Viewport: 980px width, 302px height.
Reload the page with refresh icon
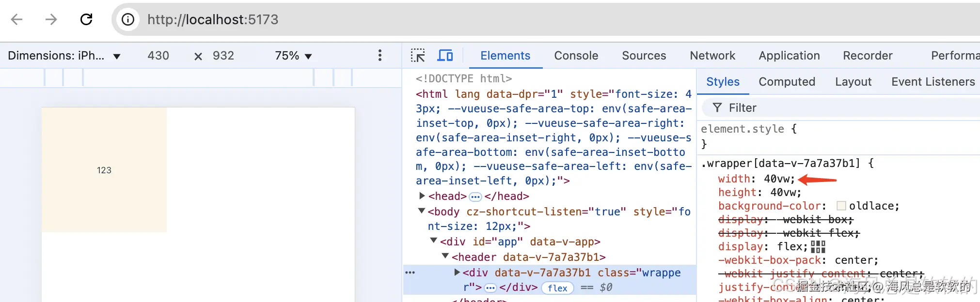[86, 19]
